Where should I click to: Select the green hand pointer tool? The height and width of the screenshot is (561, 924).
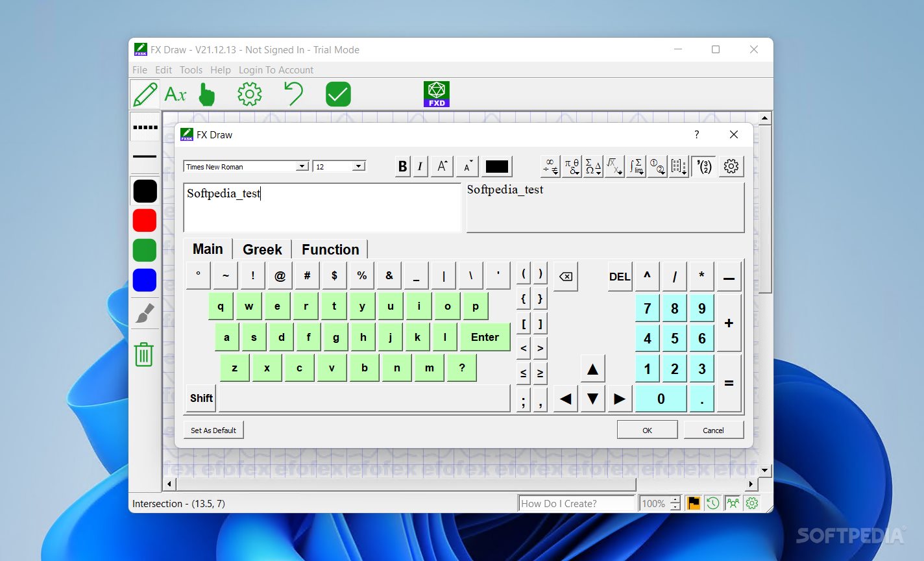(x=206, y=95)
